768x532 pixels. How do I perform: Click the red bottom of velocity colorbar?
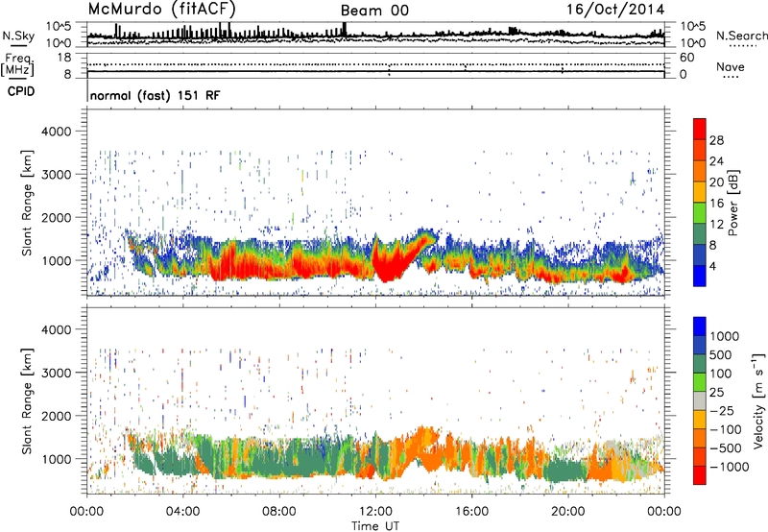point(700,475)
